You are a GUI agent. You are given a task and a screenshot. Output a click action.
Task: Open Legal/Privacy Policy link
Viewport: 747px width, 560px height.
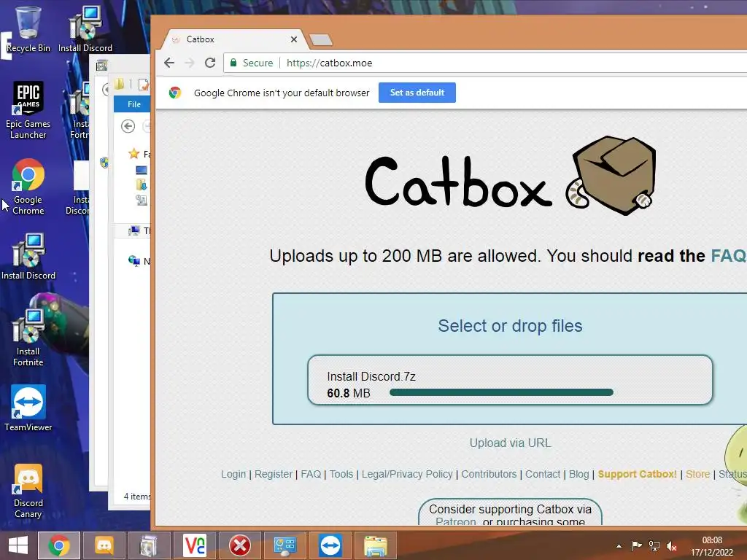pyautogui.click(x=407, y=474)
